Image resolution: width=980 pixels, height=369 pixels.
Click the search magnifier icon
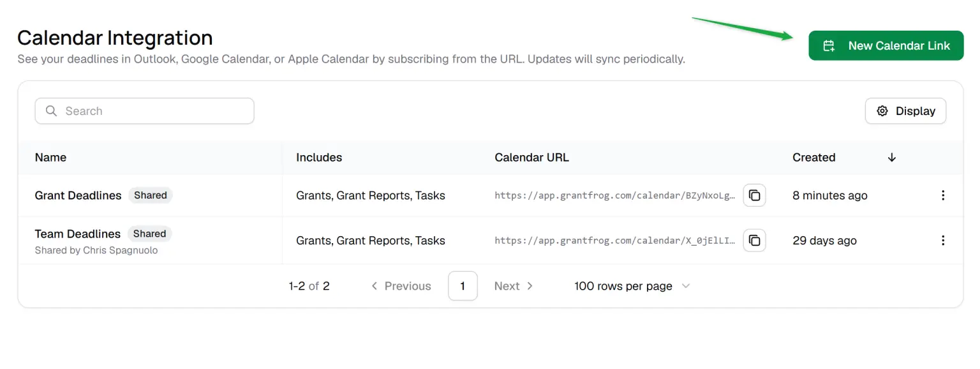tap(52, 111)
